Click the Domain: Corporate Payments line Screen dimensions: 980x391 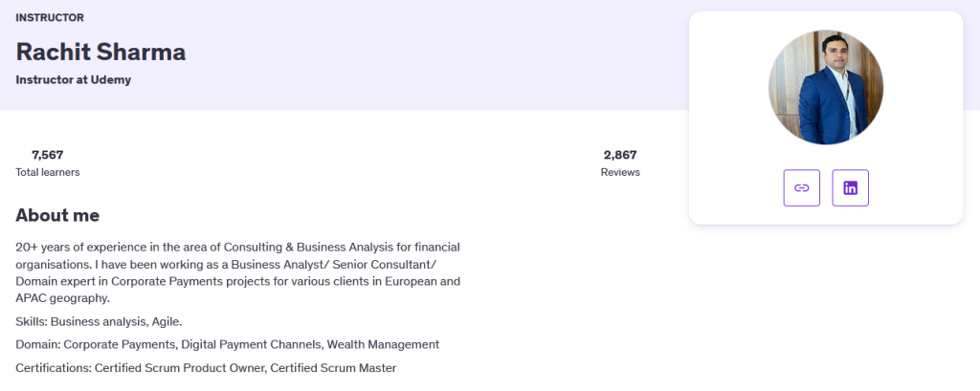[x=228, y=344]
